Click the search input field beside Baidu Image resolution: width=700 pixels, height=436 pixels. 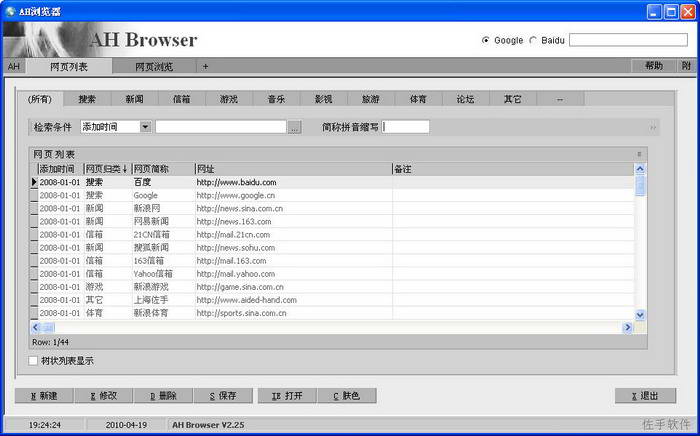628,40
